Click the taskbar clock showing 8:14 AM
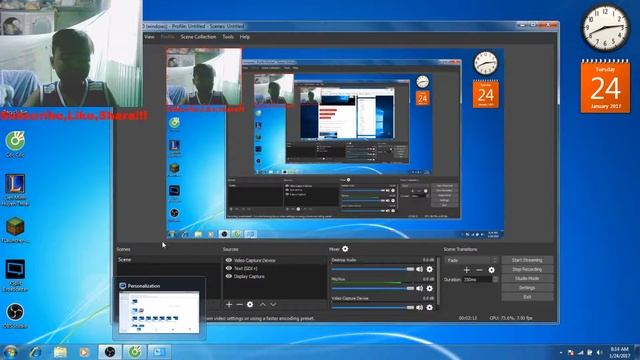 click(x=620, y=352)
